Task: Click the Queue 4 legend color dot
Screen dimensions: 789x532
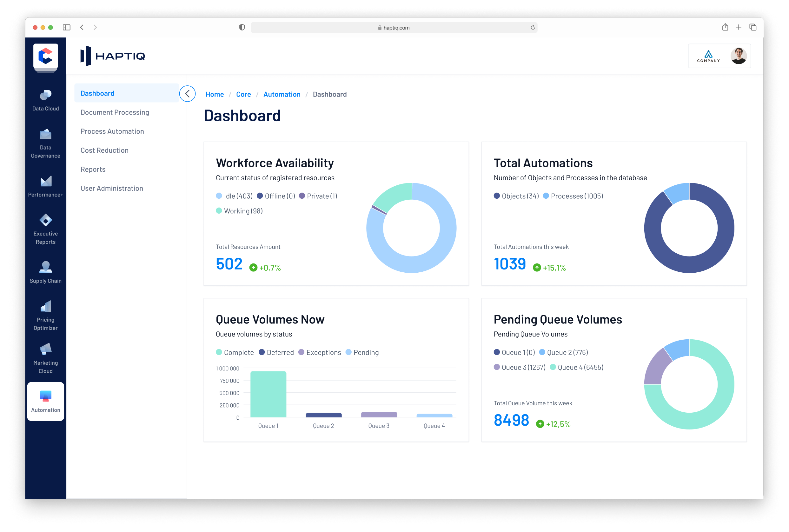Action: 553,367
